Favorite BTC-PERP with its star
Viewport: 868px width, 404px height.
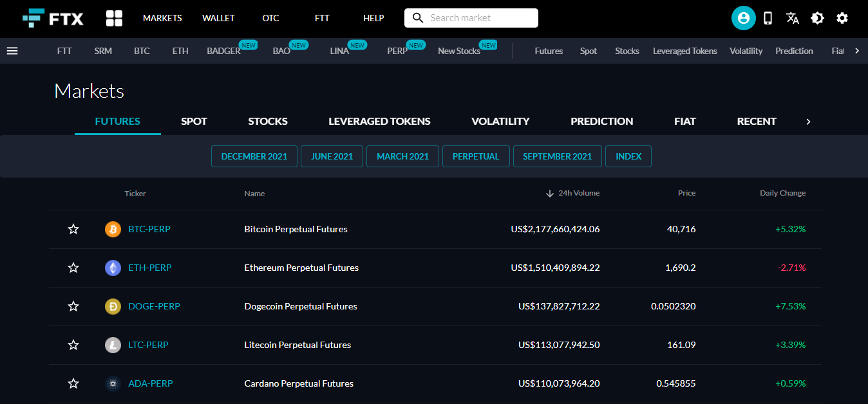click(x=73, y=229)
